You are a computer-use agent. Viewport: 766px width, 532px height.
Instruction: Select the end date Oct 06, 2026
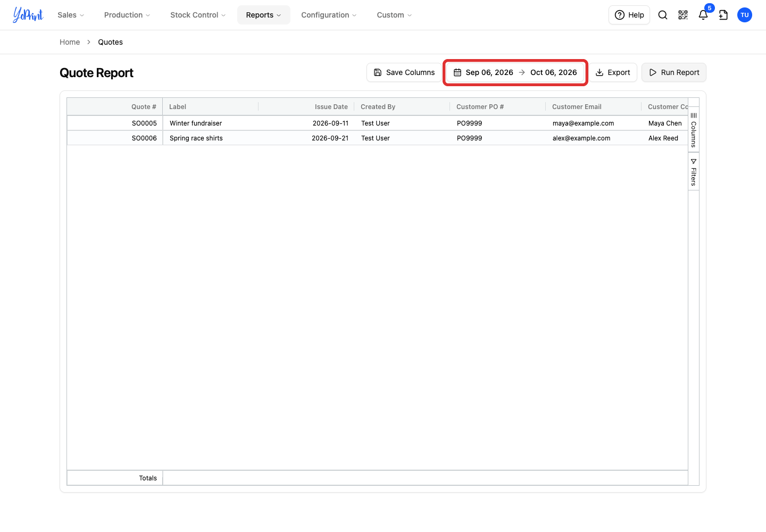(x=553, y=72)
